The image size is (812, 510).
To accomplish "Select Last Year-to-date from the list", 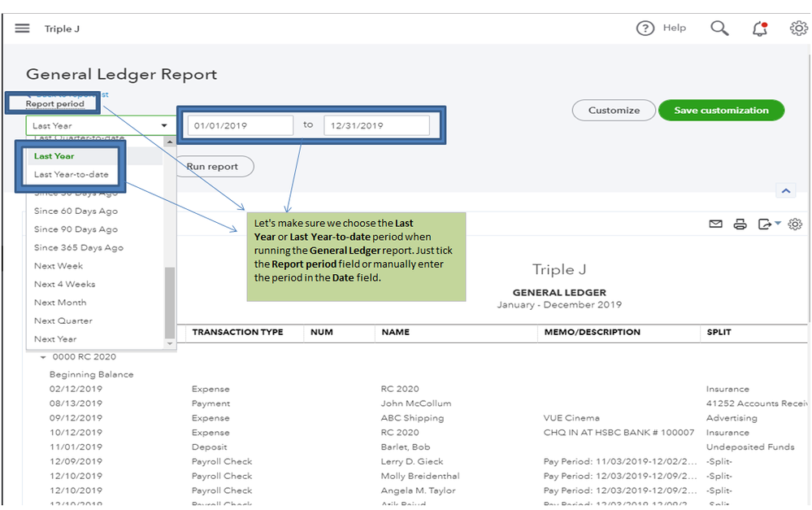I will [72, 174].
